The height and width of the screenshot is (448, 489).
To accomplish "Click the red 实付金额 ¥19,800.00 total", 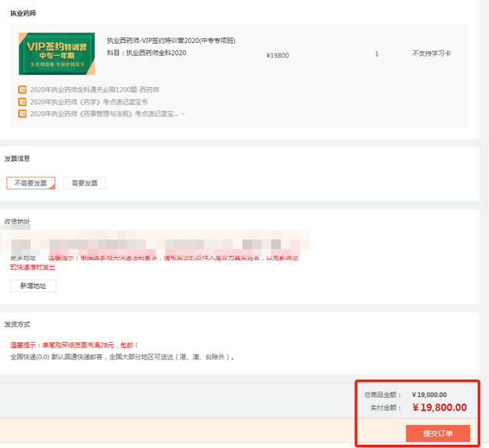I will click(439, 407).
